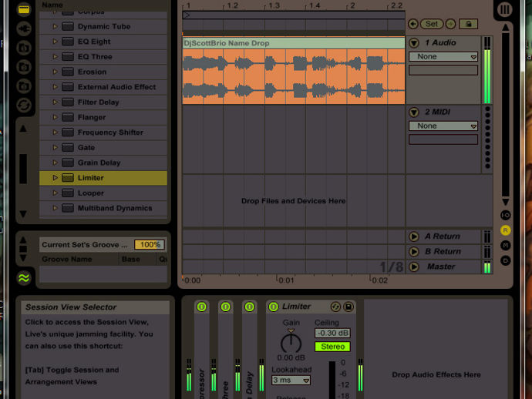Viewport: 532px width, 399px height.
Task: Collapse the 2 MIDI track
Action: coord(413,112)
